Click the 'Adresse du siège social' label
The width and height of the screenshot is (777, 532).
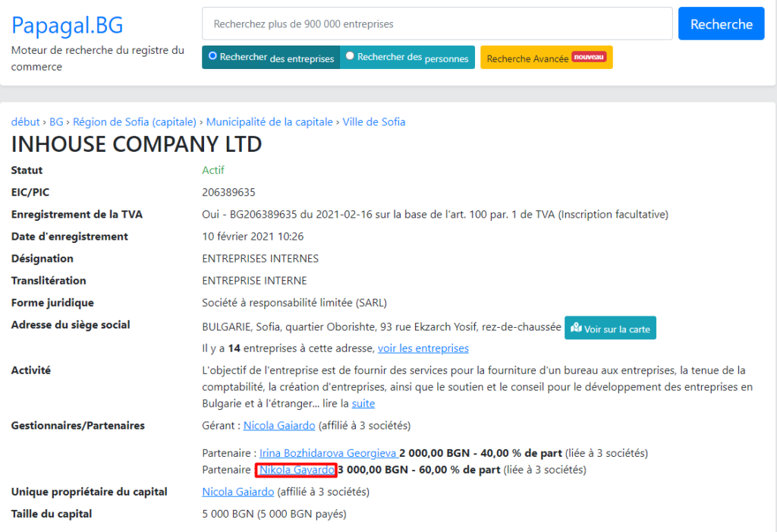coord(71,325)
